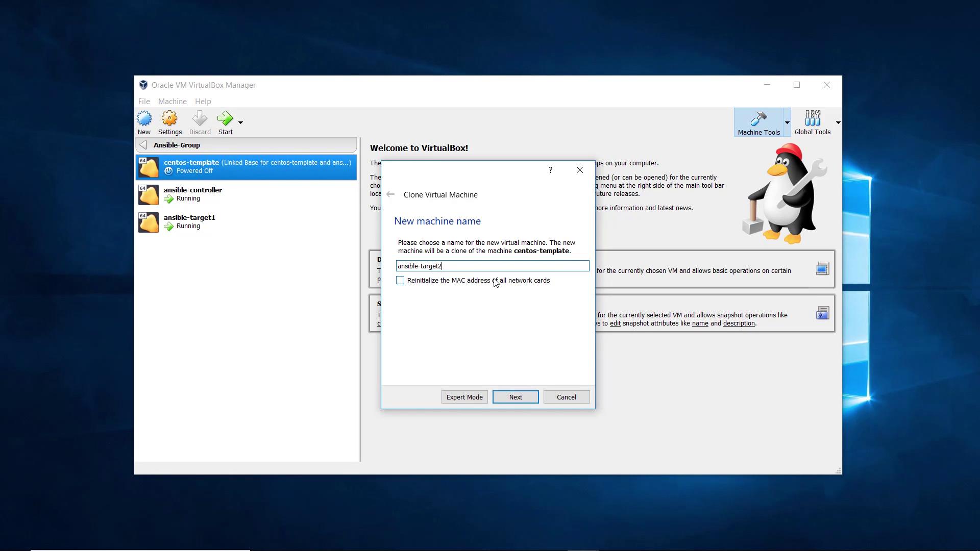Click the Snapshots camera icon at right
The width and height of the screenshot is (980, 551).
click(x=822, y=313)
